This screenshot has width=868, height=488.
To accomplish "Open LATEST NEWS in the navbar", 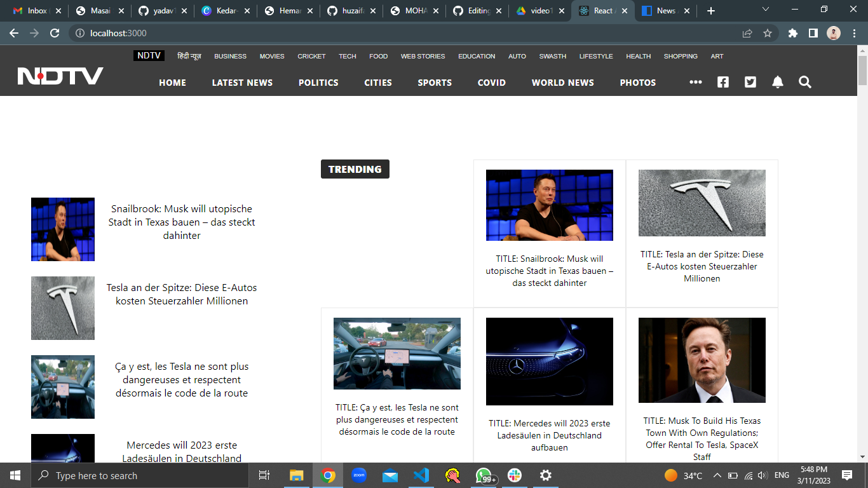I will [x=242, y=83].
